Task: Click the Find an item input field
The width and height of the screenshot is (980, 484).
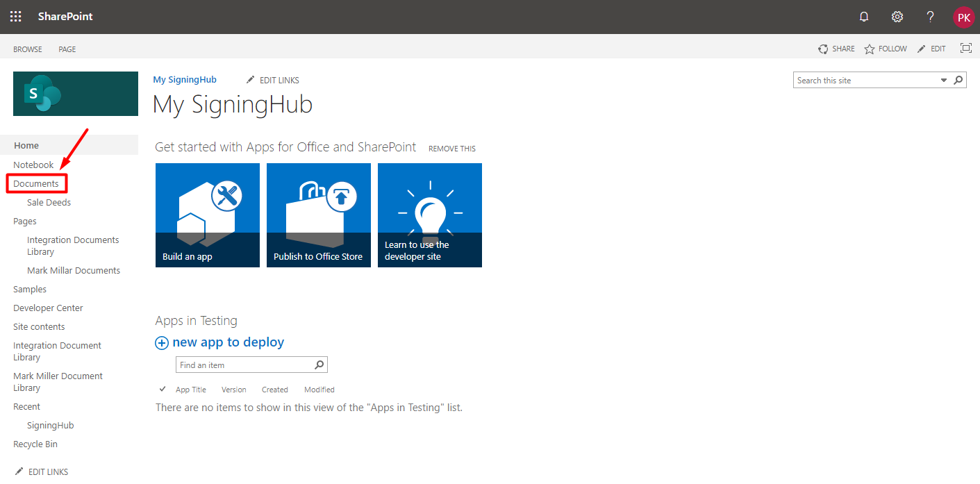Action: pos(243,365)
